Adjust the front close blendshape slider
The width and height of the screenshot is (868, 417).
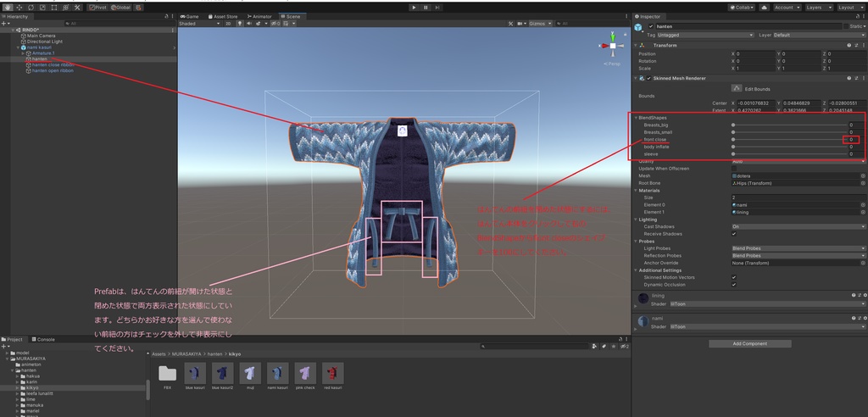(789, 140)
